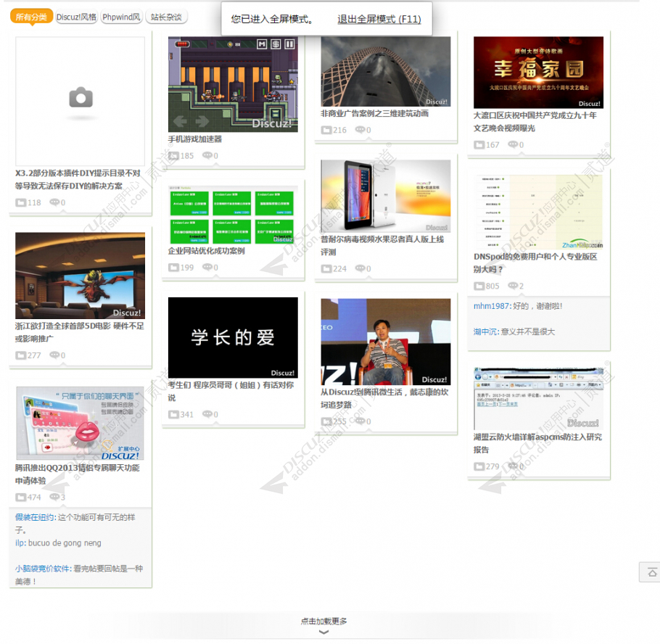Image resolution: width=660 pixels, height=644 pixels.
Task: Open user 小脑袋竞价软件 profile link
Action: point(43,569)
